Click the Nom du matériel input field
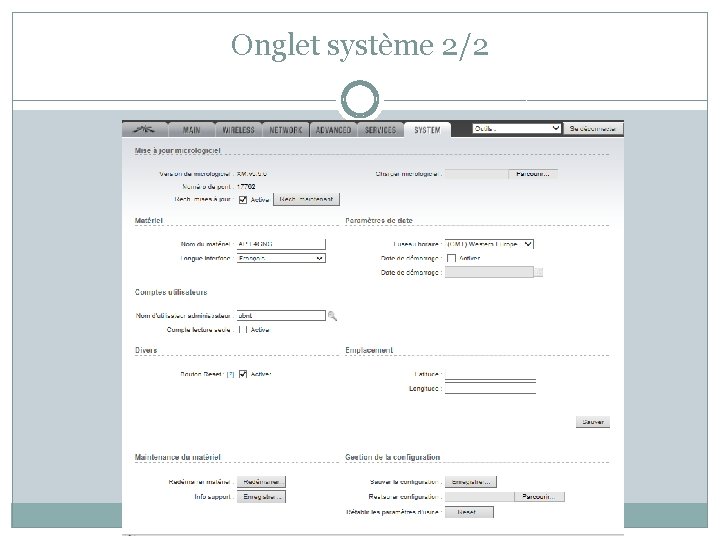 pos(281,244)
